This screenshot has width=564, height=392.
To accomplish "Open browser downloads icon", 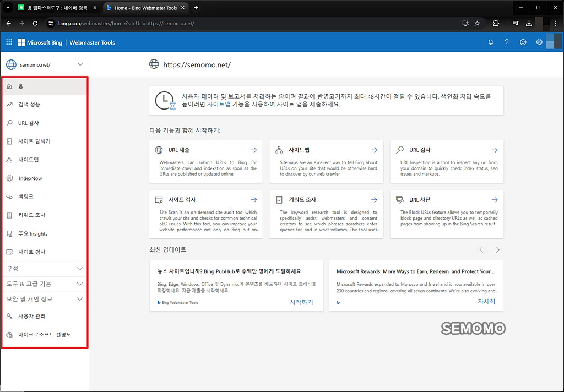I will click(x=529, y=23).
